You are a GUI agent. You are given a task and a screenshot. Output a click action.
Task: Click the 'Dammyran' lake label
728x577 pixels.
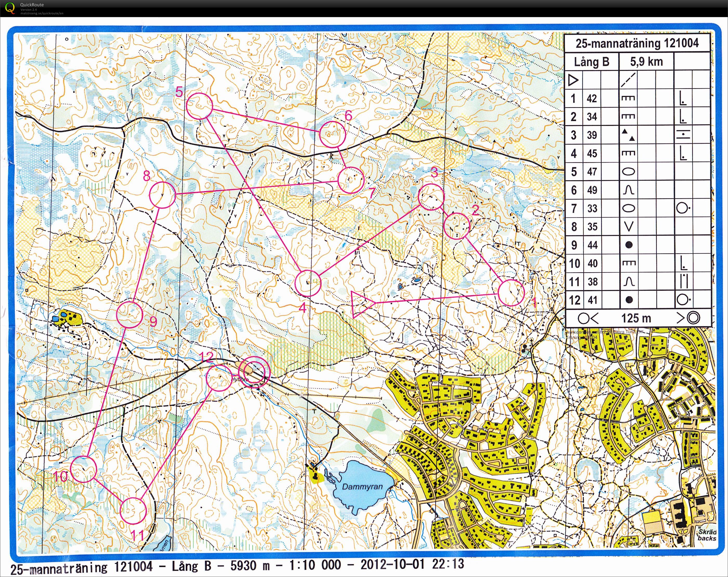(x=362, y=487)
